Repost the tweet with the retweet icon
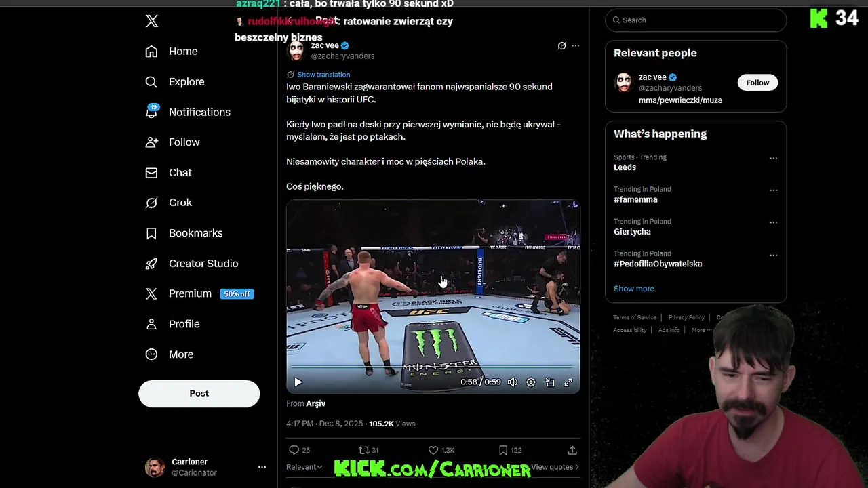The height and width of the screenshot is (488, 868). click(x=363, y=450)
